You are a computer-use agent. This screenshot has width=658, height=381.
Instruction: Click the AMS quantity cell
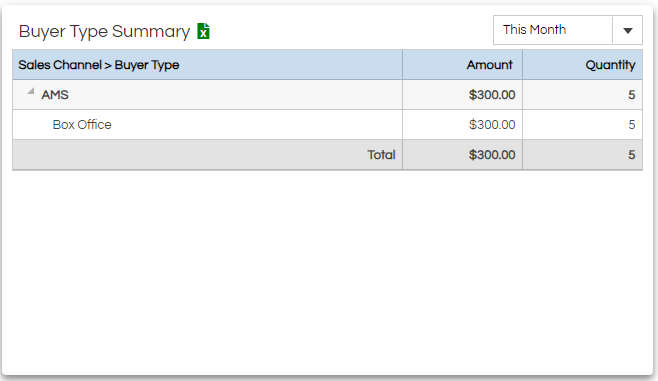pos(582,95)
